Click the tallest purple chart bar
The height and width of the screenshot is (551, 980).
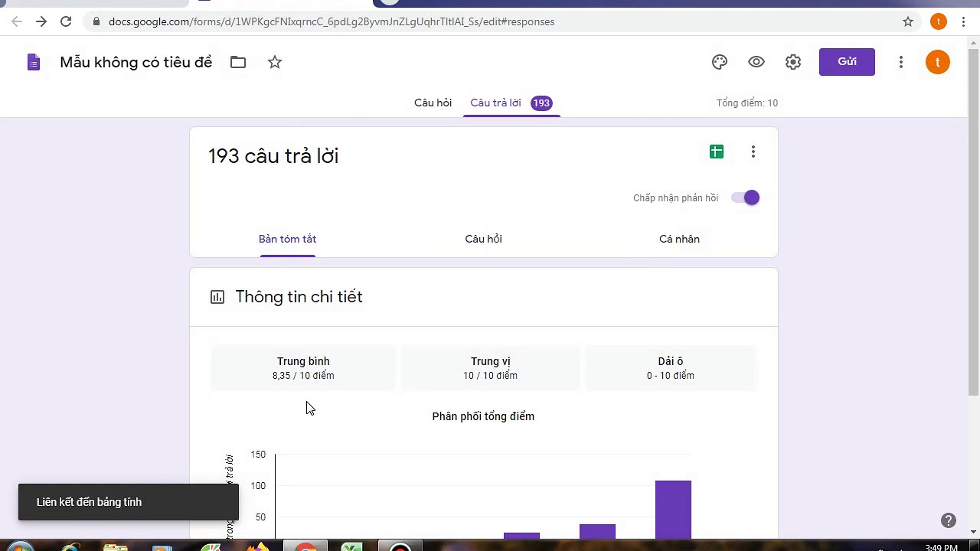pyautogui.click(x=673, y=509)
